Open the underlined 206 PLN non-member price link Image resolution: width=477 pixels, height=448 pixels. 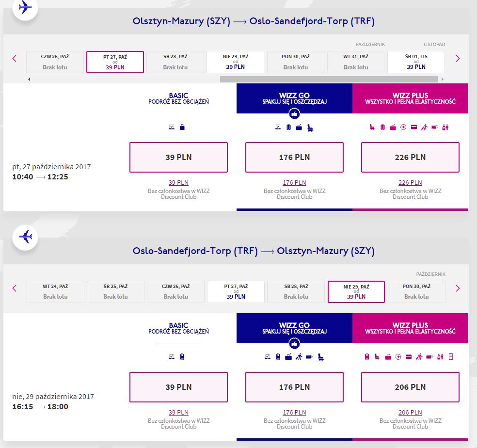click(x=411, y=413)
